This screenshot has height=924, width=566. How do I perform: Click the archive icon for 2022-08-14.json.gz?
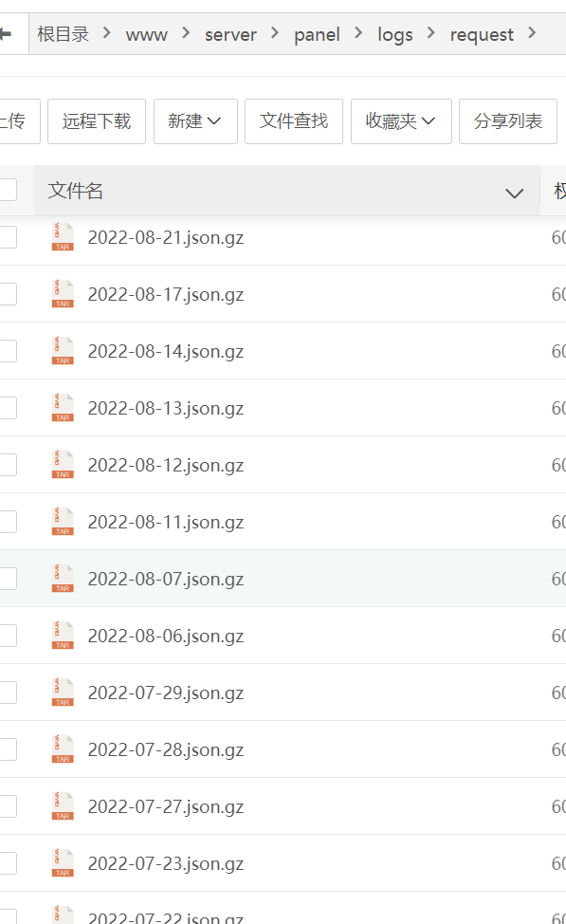click(x=63, y=351)
